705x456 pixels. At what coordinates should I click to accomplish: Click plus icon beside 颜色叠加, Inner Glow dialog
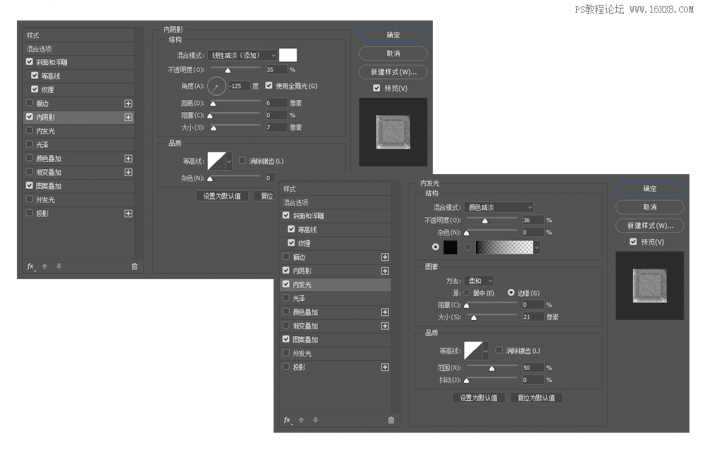click(385, 312)
